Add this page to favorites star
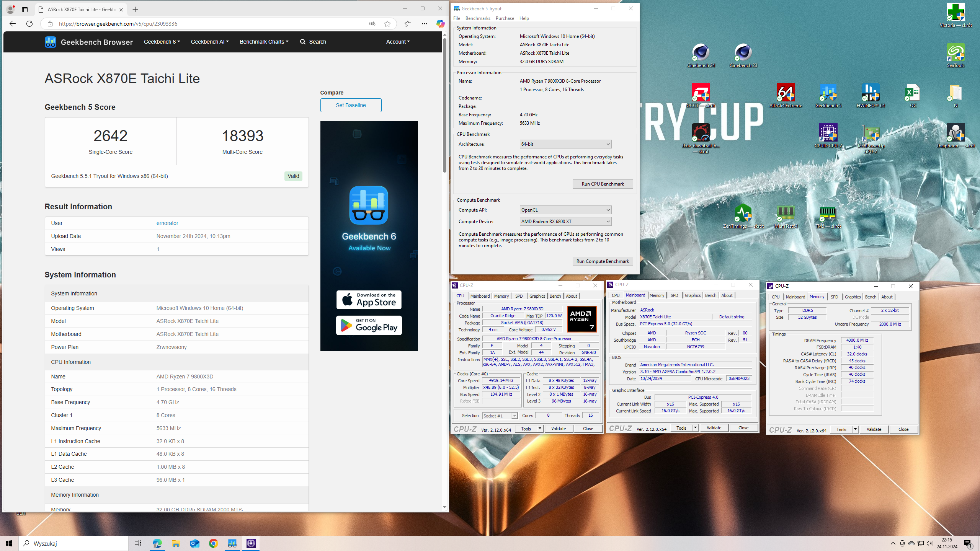This screenshot has width=980, height=551. coord(387,24)
